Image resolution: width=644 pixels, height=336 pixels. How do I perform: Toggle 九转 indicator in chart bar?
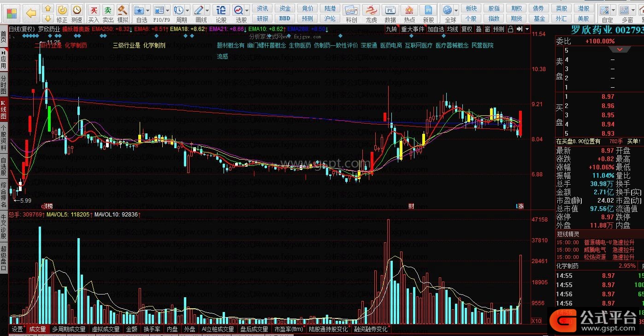click(392, 29)
